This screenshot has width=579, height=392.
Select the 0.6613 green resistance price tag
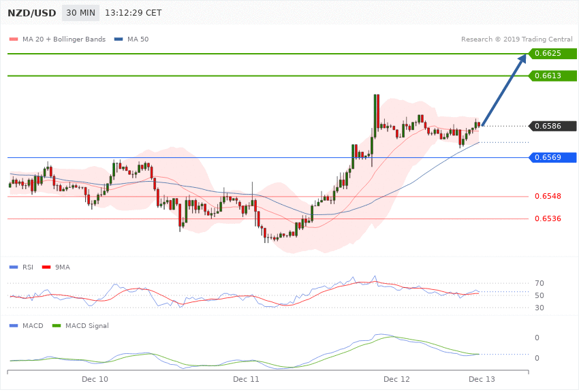tap(552, 76)
